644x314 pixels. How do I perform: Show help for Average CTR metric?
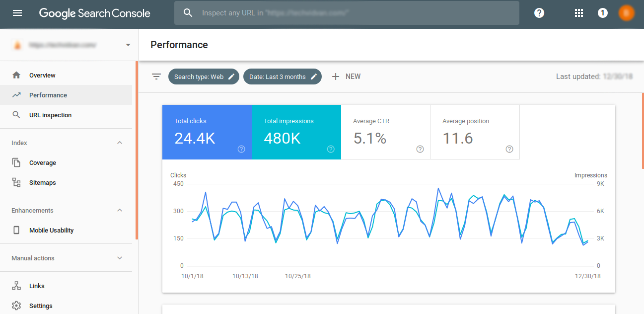pos(420,149)
